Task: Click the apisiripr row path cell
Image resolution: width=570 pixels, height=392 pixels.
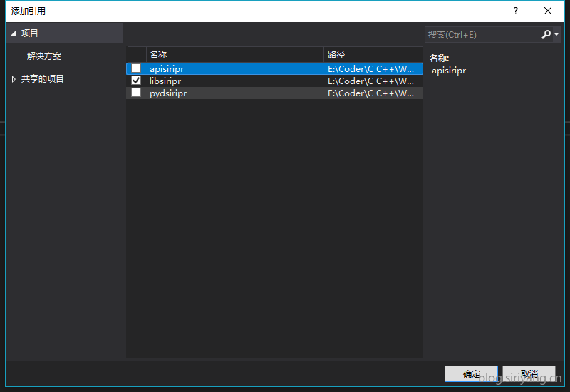Action: click(x=371, y=69)
